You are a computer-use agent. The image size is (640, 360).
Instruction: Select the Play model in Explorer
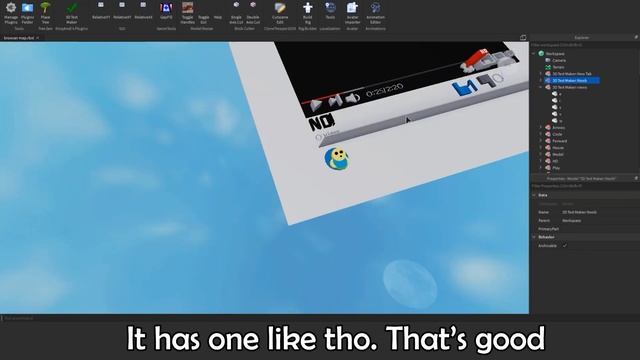coord(556,168)
